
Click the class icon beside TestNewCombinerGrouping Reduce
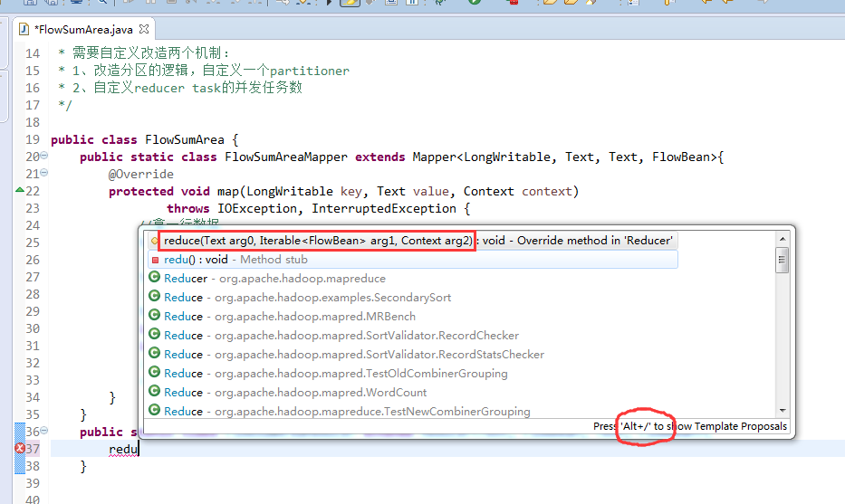coord(155,410)
